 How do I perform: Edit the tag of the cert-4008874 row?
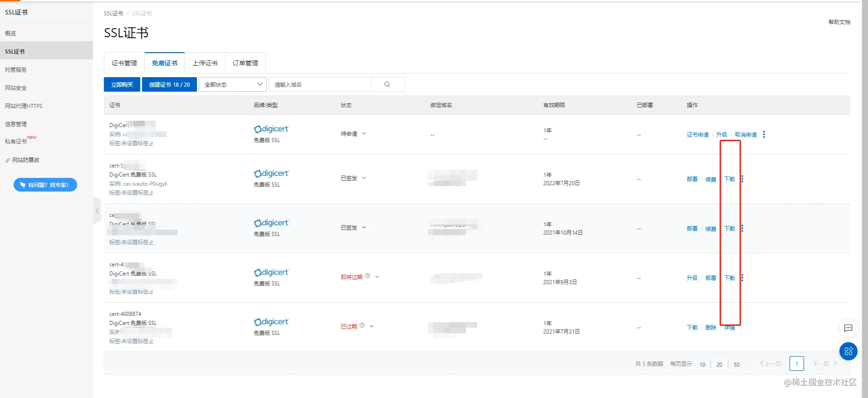pyautogui.click(x=151, y=341)
